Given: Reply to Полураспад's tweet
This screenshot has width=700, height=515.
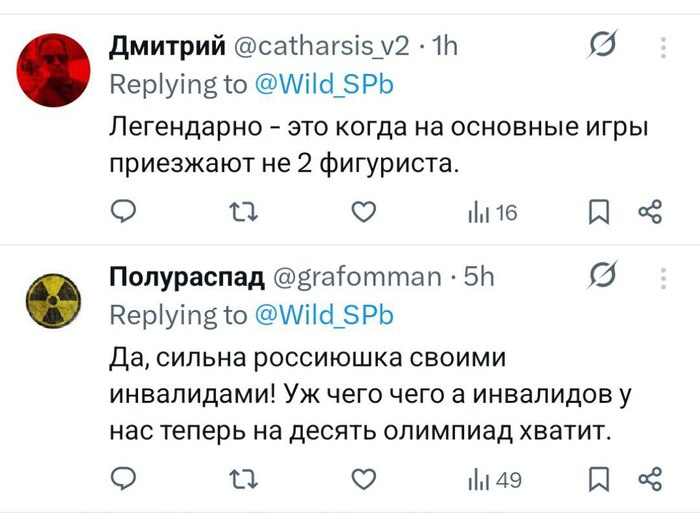Looking at the screenshot, I should coord(122,479).
